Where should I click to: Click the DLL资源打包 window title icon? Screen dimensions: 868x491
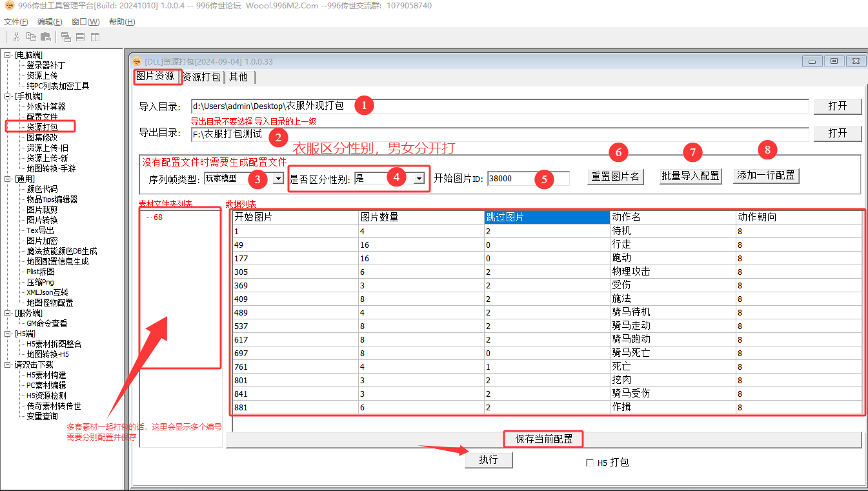(137, 61)
